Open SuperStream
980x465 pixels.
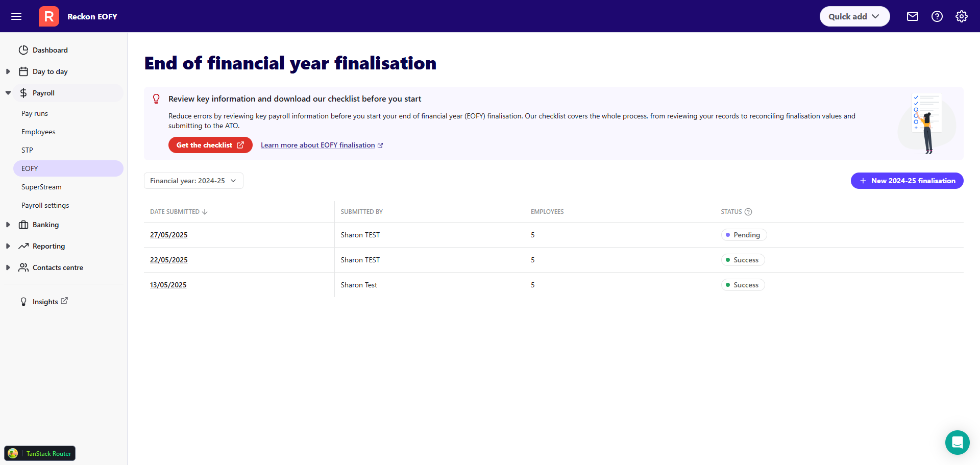[41, 187]
